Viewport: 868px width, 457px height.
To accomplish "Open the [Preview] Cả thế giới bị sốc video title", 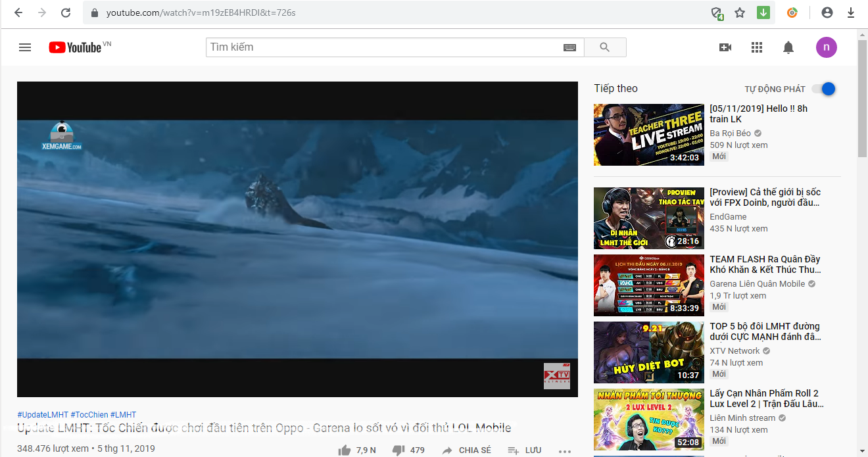I will point(765,197).
